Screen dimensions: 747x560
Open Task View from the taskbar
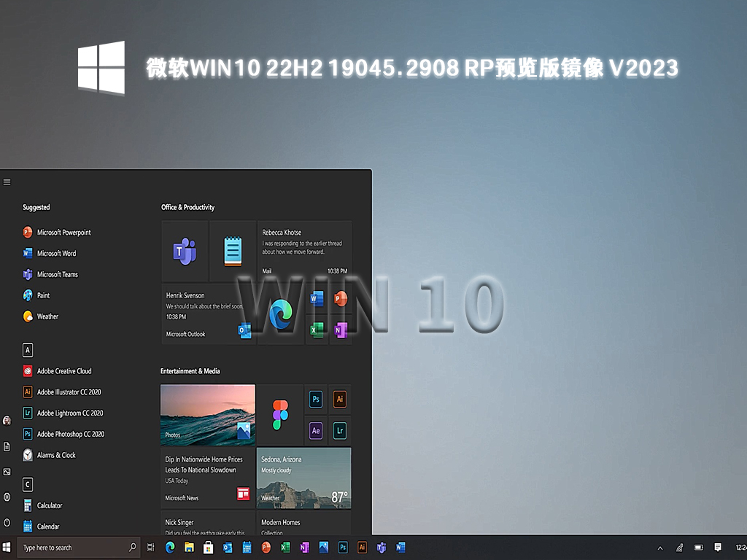151,547
